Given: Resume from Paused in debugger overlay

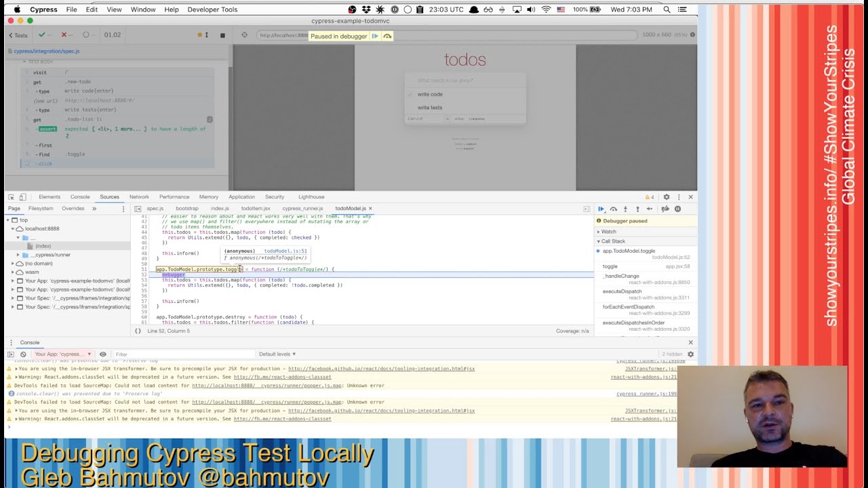Looking at the screenshot, I should tap(375, 36).
